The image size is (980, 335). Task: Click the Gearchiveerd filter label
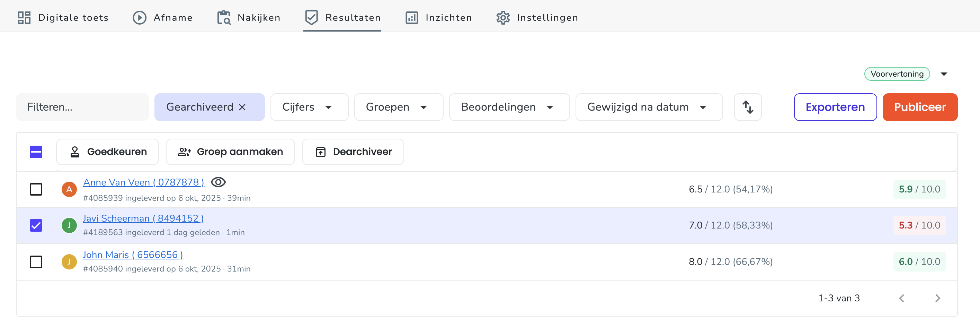tap(200, 107)
